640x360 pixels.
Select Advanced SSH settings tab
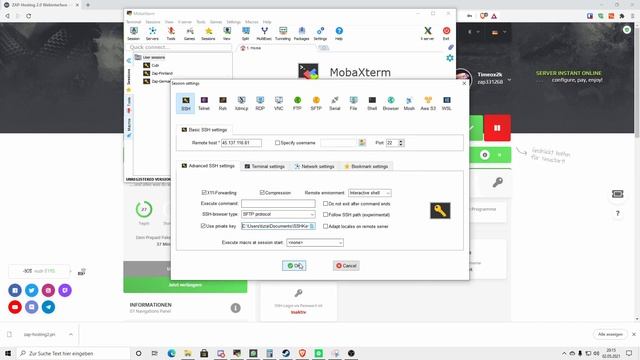(208, 166)
